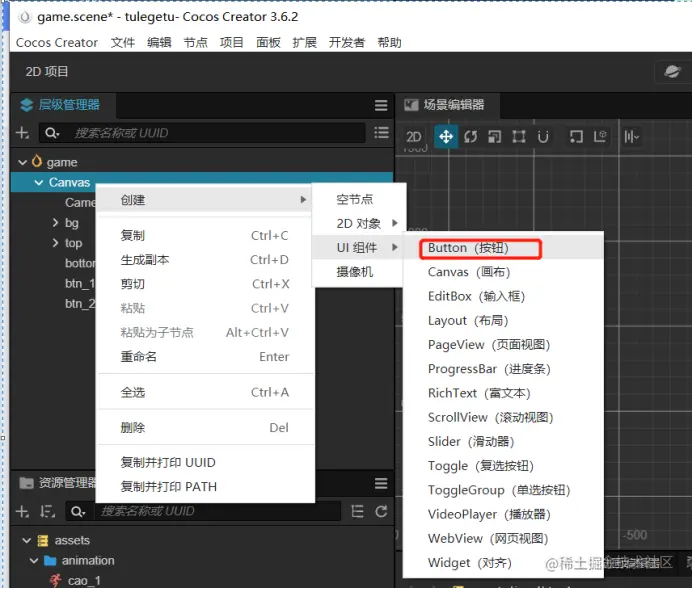Create Layout (布局) component
This screenshot has width=692, height=589.
coord(503,320)
